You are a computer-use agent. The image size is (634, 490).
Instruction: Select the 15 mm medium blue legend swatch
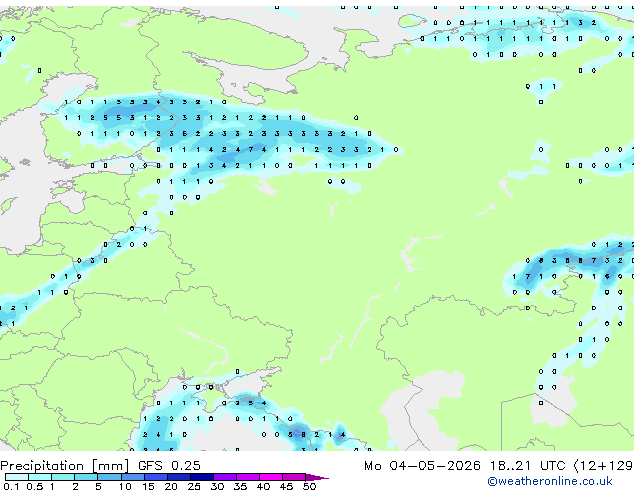tap(156, 477)
